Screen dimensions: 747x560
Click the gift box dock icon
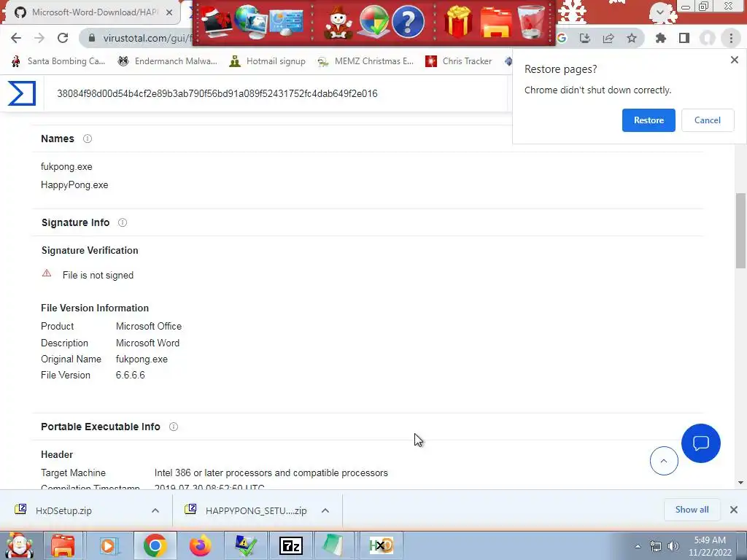coord(458,22)
